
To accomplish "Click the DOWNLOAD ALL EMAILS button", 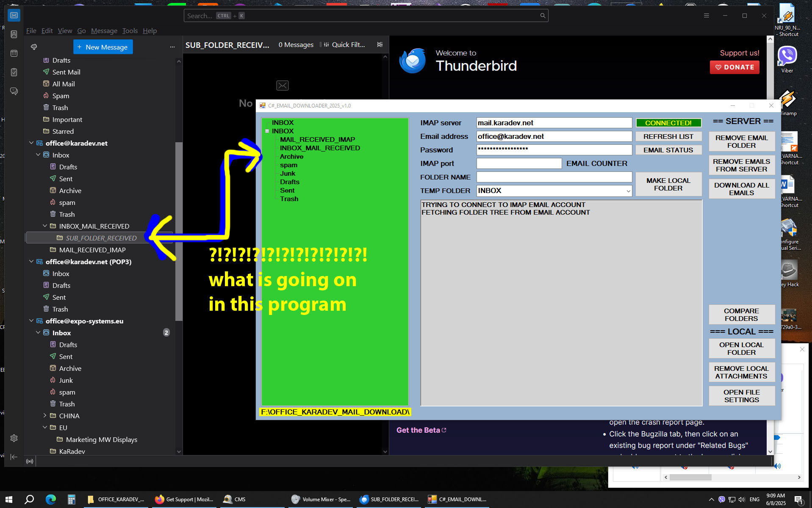I will pyautogui.click(x=741, y=189).
